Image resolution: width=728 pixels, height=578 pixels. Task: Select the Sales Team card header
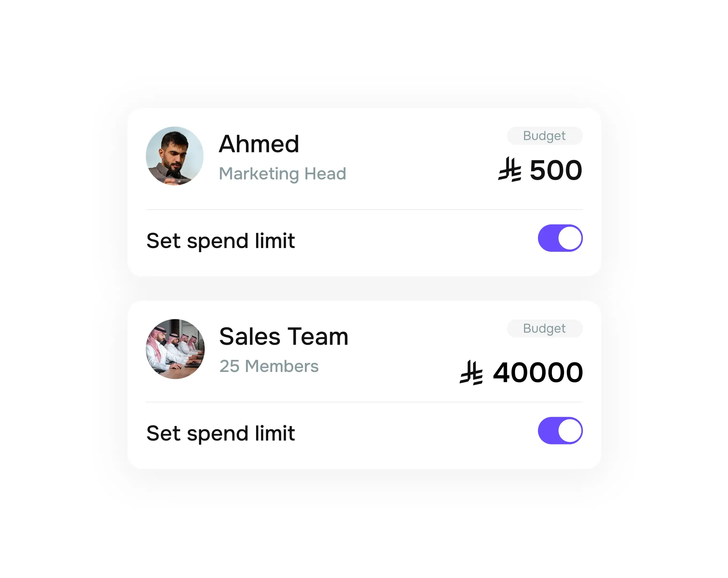pos(364,348)
